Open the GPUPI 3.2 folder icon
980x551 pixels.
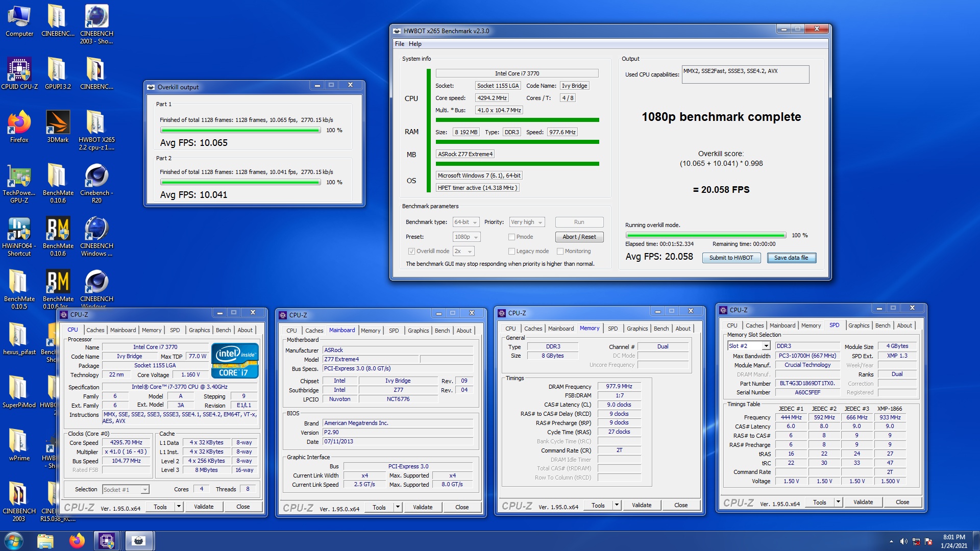(x=58, y=73)
